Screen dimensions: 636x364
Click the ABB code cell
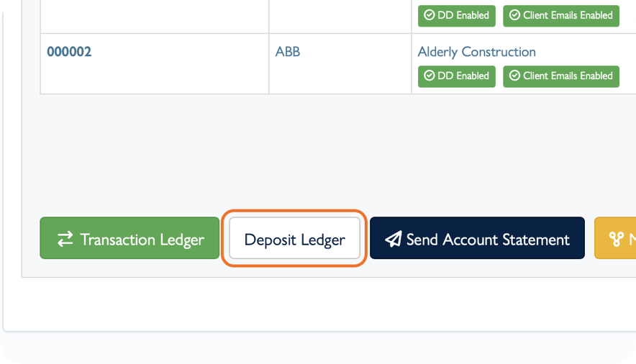(x=288, y=52)
